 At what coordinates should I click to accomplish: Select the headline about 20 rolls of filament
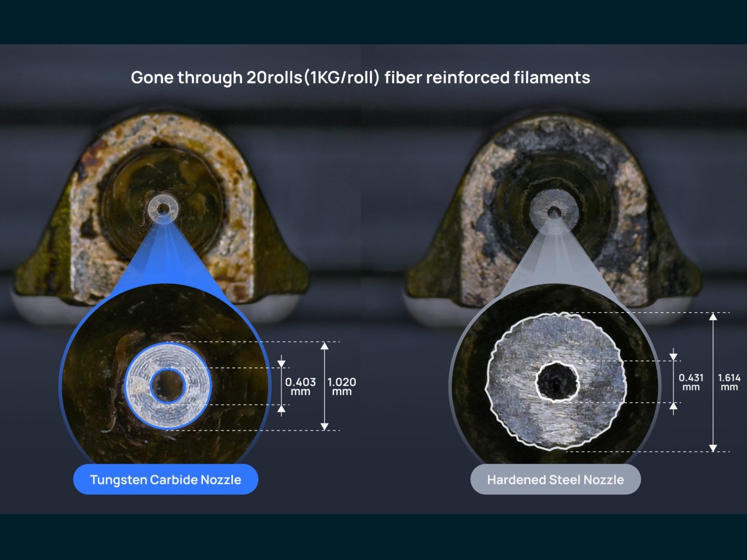click(361, 78)
